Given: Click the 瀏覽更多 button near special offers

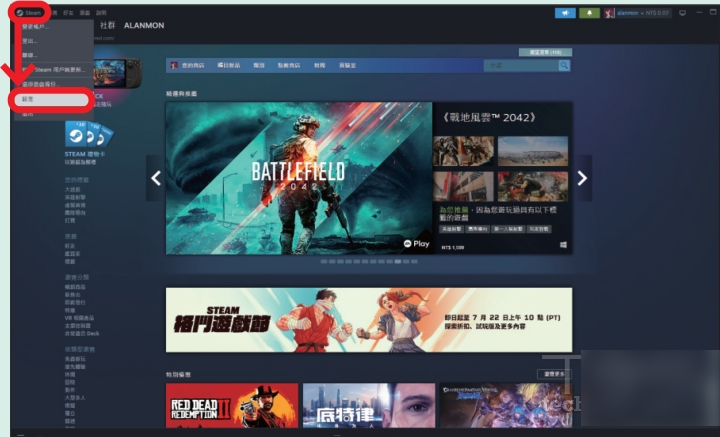Looking at the screenshot, I should tap(554, 374).
